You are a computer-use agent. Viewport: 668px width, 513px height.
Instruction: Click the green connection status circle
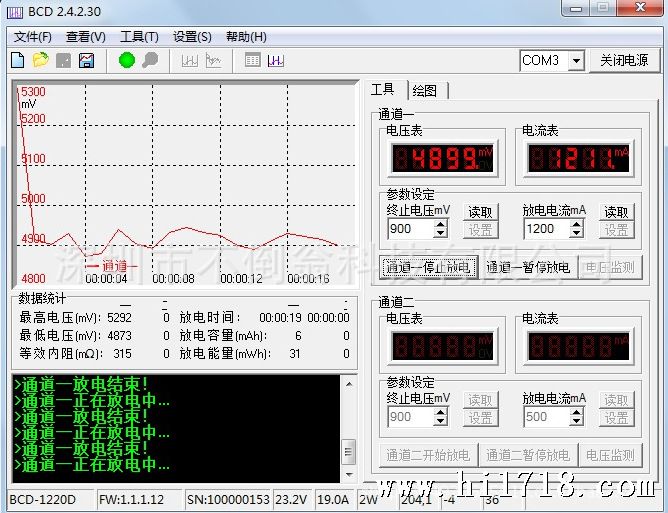[127, 60]
